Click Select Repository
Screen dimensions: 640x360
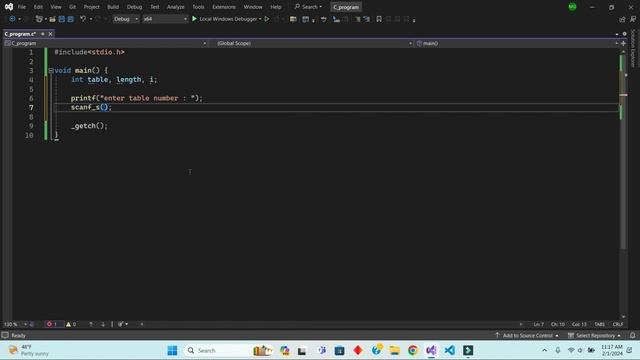coord(594,336)
